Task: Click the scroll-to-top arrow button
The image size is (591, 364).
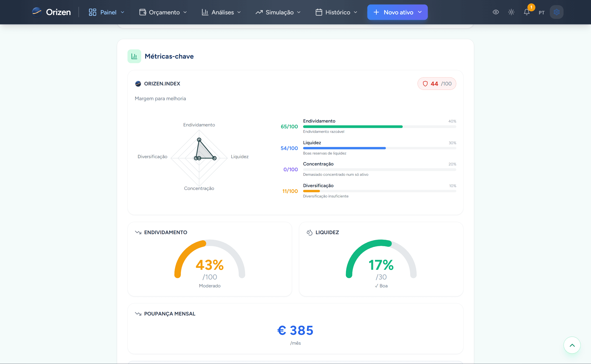Action: click(x=572, y=345)
